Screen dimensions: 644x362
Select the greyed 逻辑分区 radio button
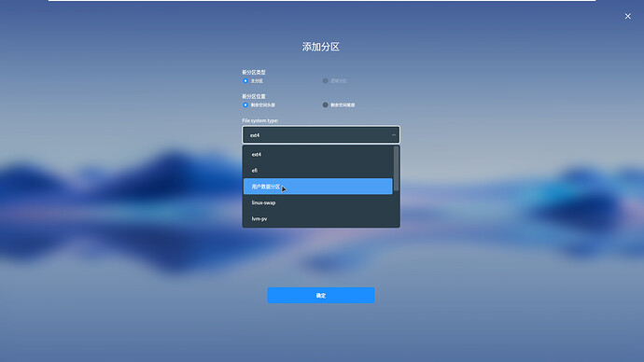[x=326, y=81]
